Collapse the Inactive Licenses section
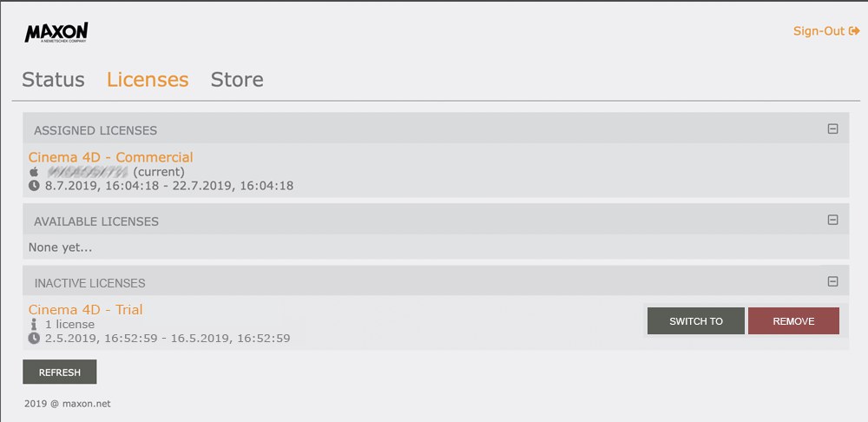 (x=832, y=282)
